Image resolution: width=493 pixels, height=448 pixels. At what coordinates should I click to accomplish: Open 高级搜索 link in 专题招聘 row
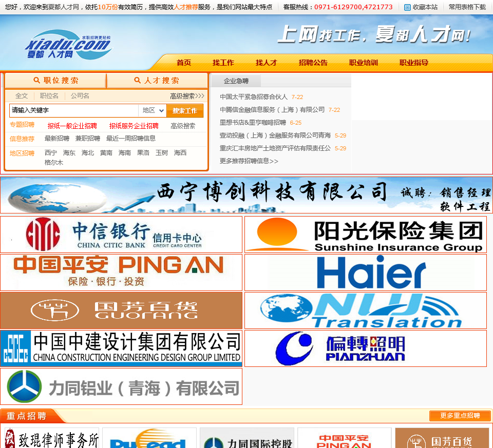tap(183, 126)
